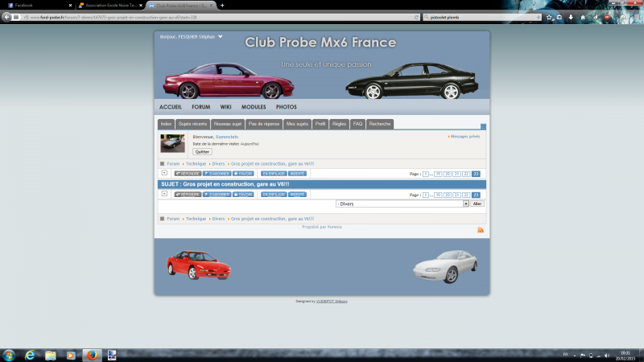Open the downloads arrow icon
The image size is (644, 362).
pyautogui.click(x=571, y=17)
